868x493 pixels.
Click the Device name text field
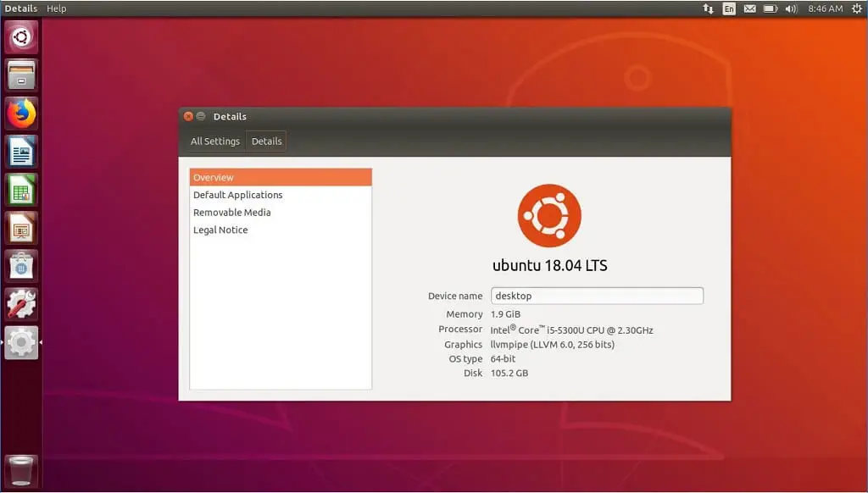(597, 296)
